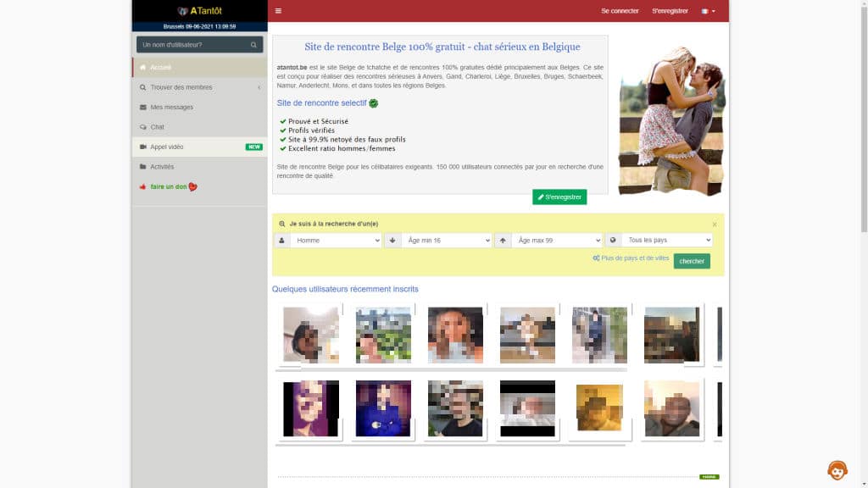Open the third profile thumbnail in bottom row

tap(455, 408)
